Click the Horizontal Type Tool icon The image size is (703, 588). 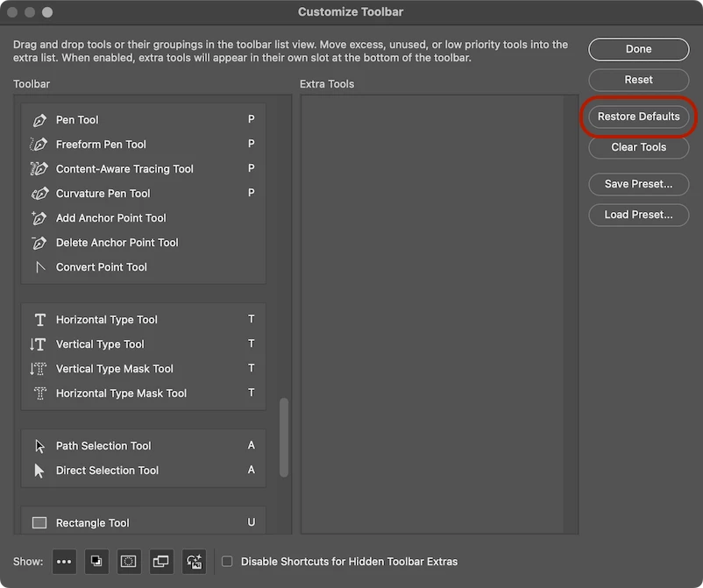[40, 320]
